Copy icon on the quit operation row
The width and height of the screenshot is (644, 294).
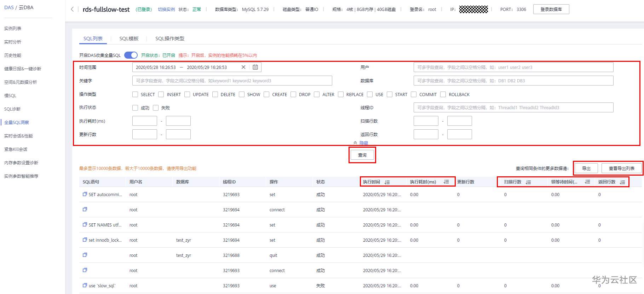point(85,255)
